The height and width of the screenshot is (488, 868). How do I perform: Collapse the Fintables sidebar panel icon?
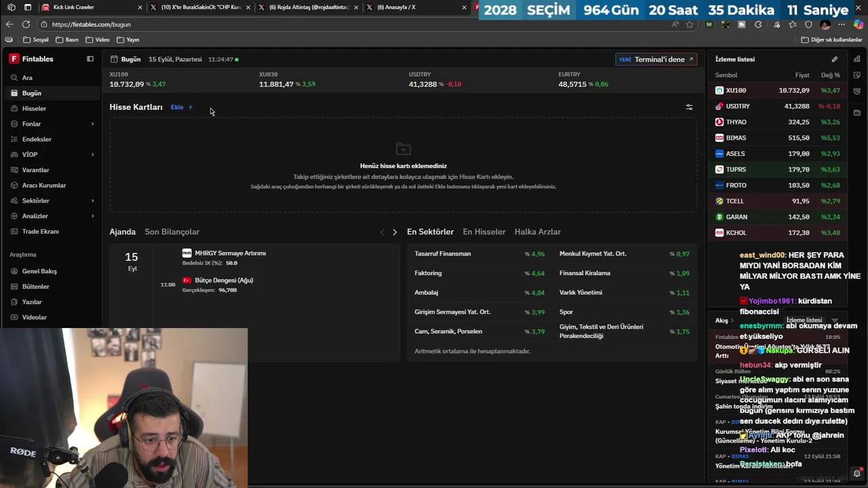coord(90,59)
